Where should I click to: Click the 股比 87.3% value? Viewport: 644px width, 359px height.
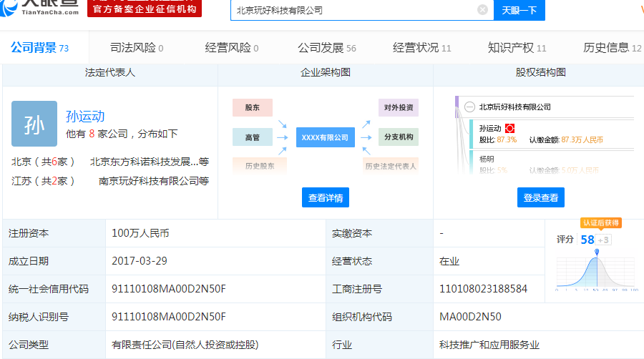[507, 140]
